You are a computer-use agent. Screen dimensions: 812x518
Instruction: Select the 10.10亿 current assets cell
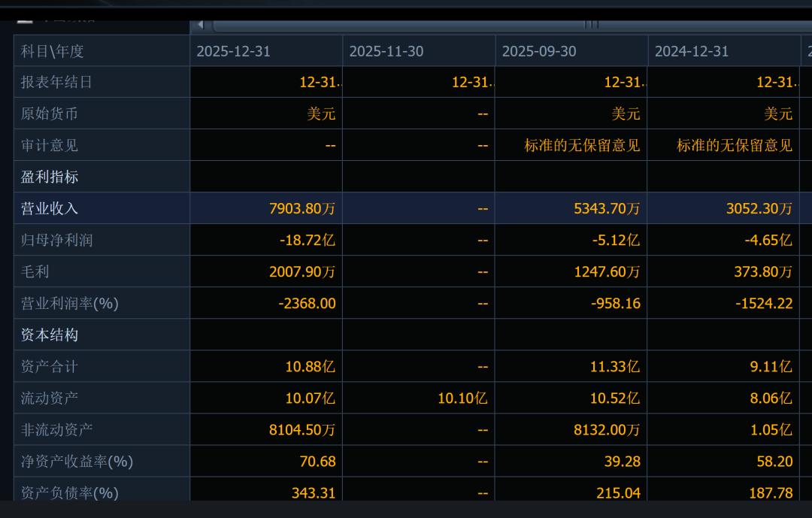[x=462, y=398]
